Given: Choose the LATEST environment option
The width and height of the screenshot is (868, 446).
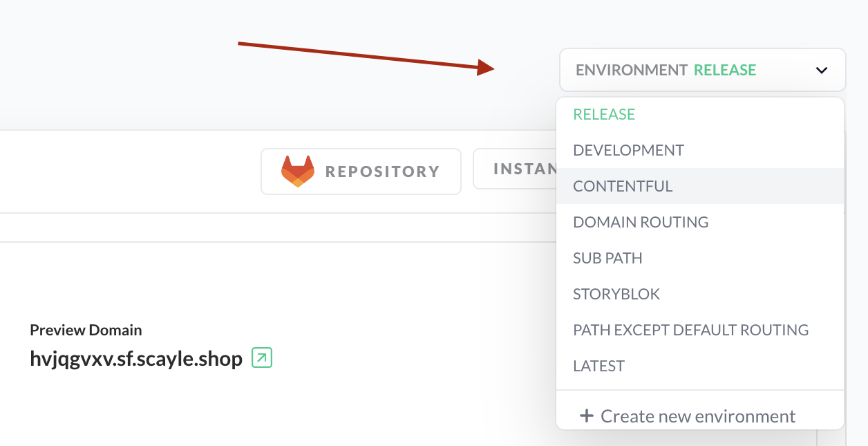Looking at the screenshot, I should (x=598, y=366).
